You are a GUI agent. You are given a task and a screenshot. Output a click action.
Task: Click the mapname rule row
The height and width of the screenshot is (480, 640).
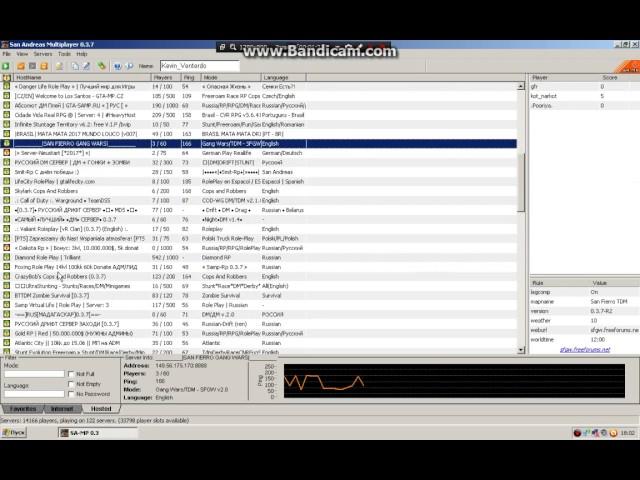pyautogui.click(x=584, y=302)
